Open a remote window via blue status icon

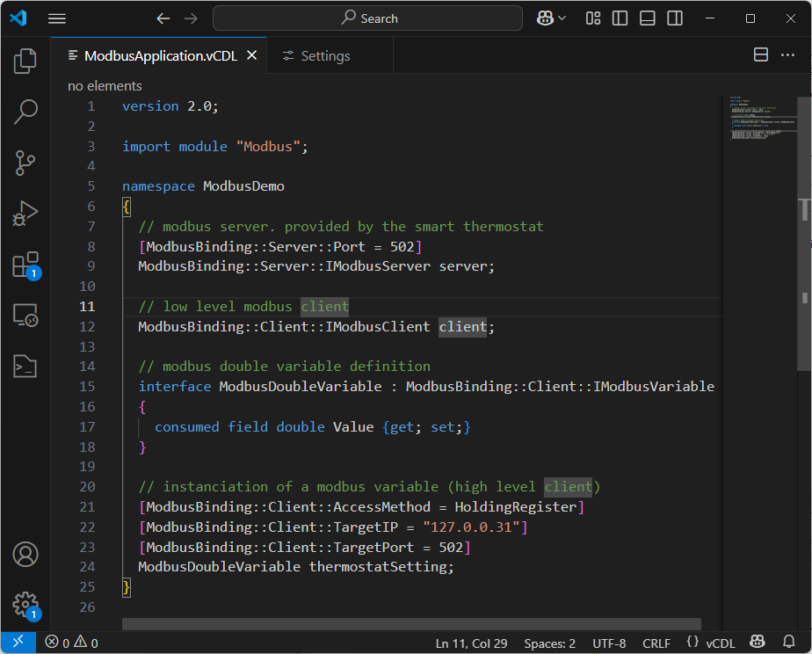click(x=18, y=643)
